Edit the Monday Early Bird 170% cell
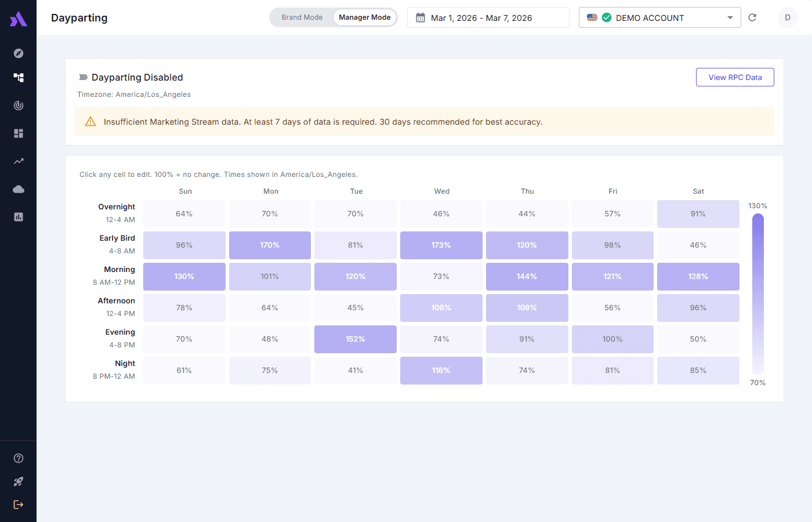The image size is (812, 522). 270,245
